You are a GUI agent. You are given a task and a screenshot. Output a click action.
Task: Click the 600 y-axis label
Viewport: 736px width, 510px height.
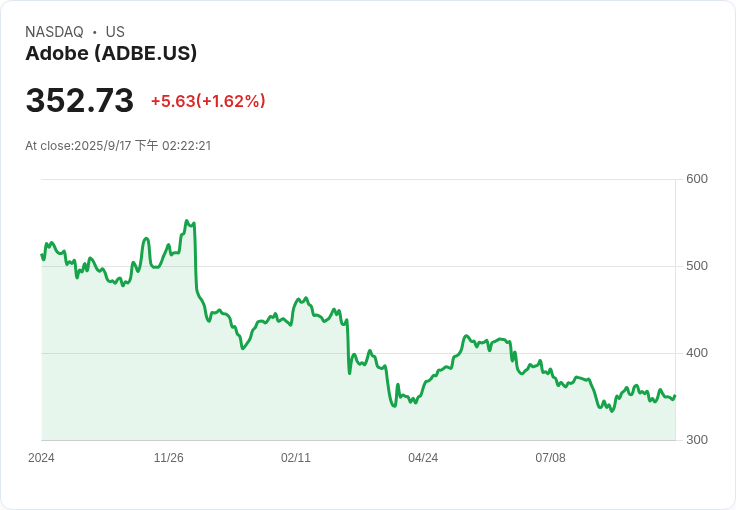click(x=697, y=179)
